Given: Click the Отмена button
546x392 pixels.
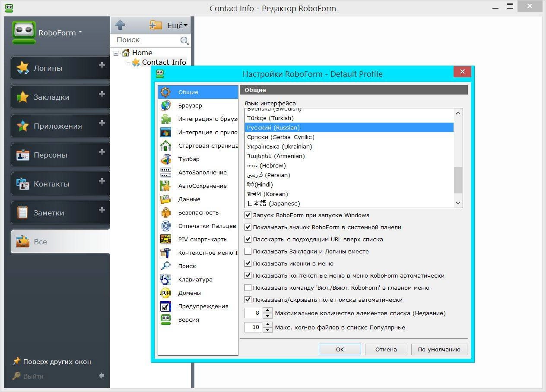Looking at the screenshot, I should pyautogui.click(x=386, y=349).
